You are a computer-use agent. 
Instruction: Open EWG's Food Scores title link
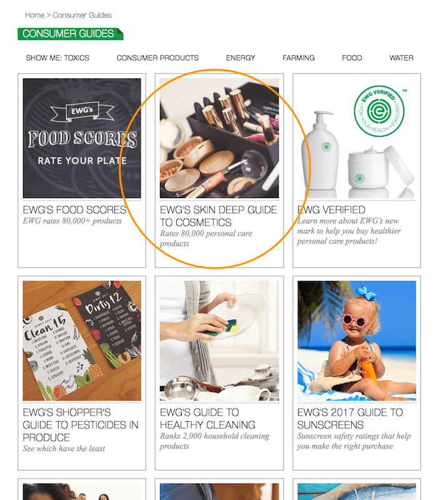tap(74, 210)
